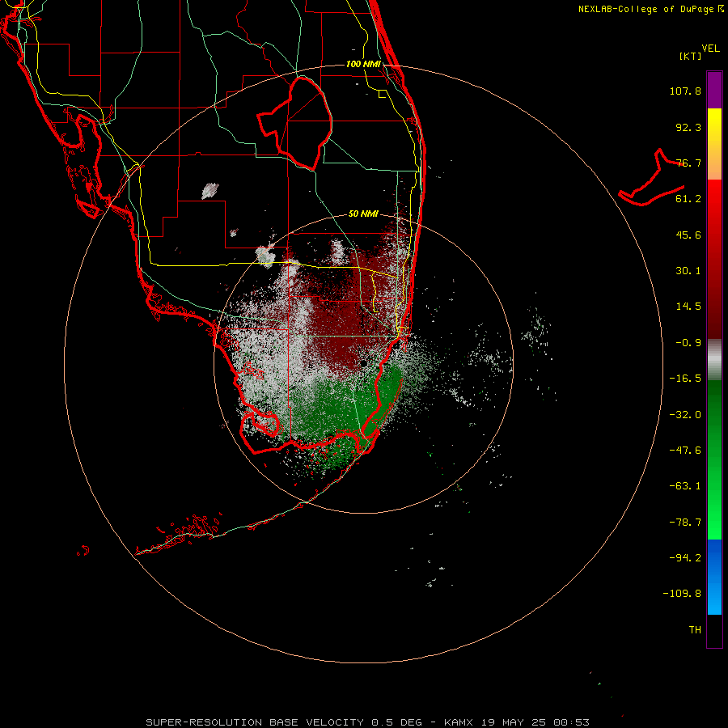Viewport: 728px width, 728px height.
Task: Click the Grand Bahama island outline
Action: click(651, 178)
